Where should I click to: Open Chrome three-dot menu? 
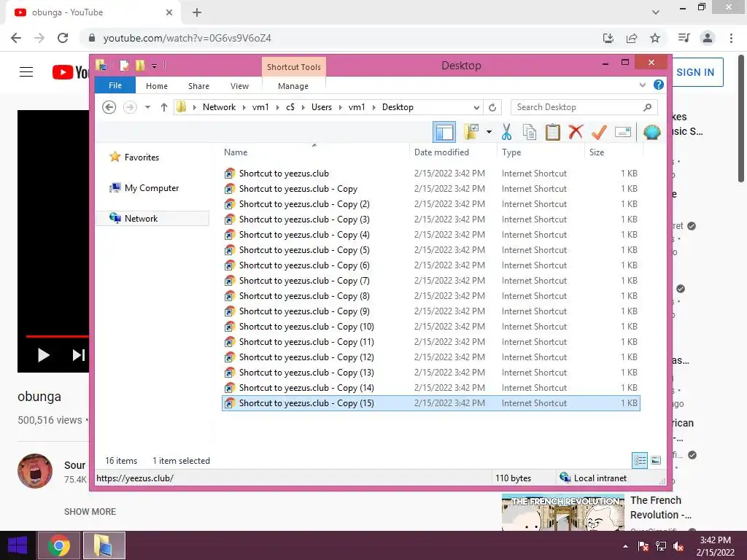tap(731, 38)
